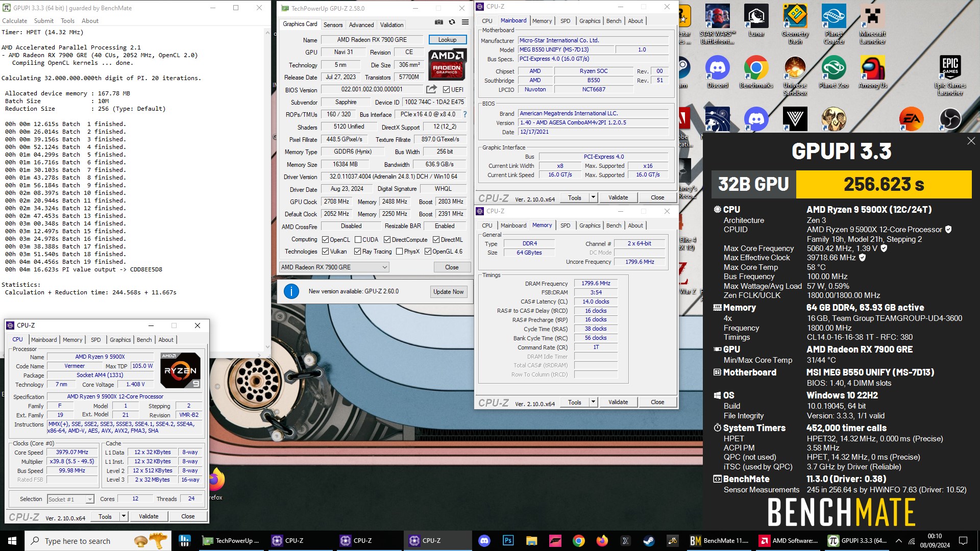This screenshot has width=980, height=551.
Task: Click the Lookup button in GPU-Z
Action: (x=447, y=40)
